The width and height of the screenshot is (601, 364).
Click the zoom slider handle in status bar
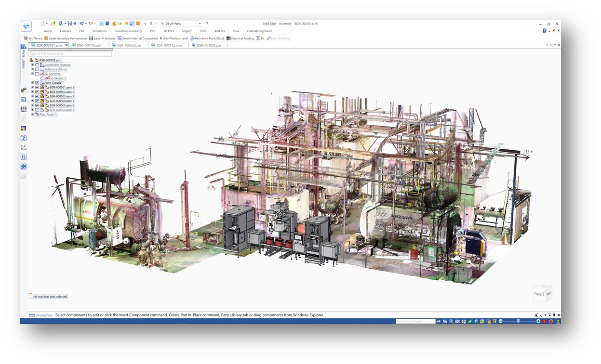point(519,321)
